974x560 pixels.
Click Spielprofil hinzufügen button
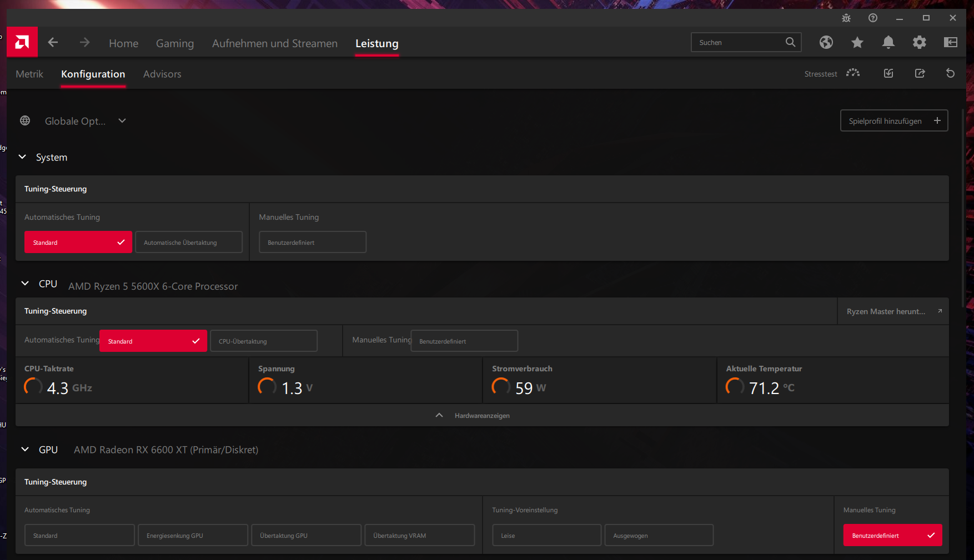click(x=894, y=120)
